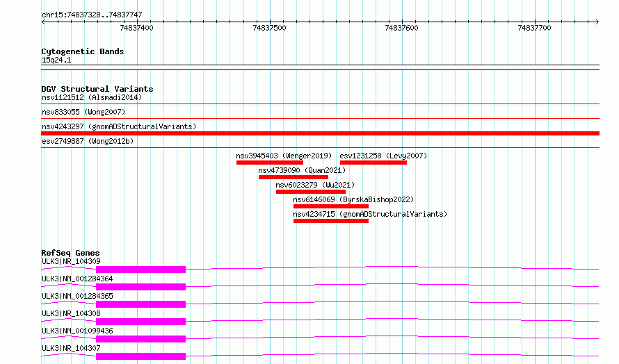The height and width of the screenshot is (364, 619).
Task: Click the red bar under nsv4234715
Action: (x=331, y=221)
